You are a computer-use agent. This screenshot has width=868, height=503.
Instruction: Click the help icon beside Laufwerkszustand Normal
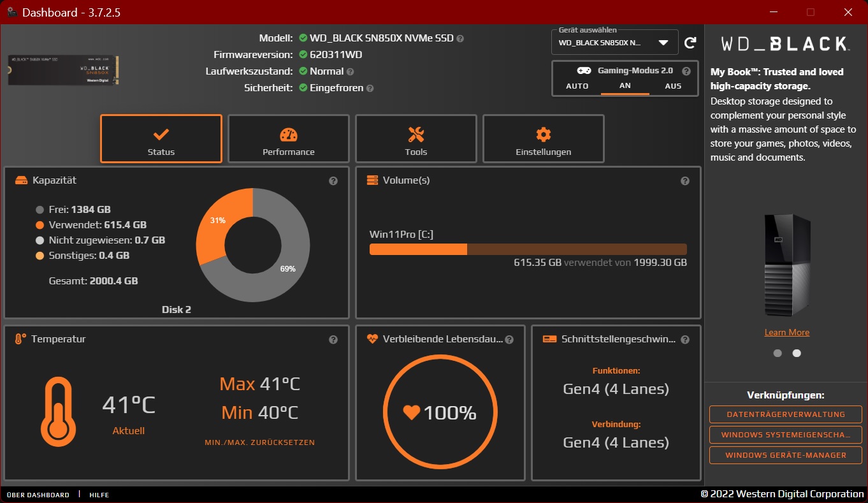[351, 72]
